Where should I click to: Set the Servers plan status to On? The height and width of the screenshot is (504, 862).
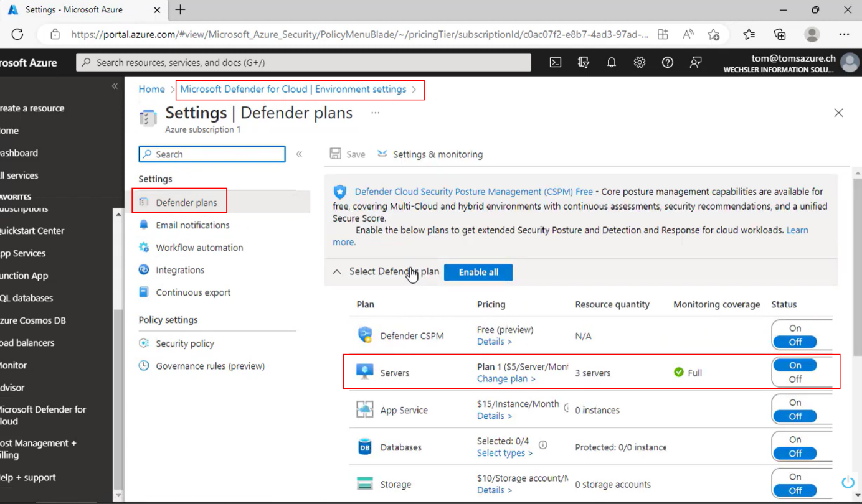tap(795, 365)
